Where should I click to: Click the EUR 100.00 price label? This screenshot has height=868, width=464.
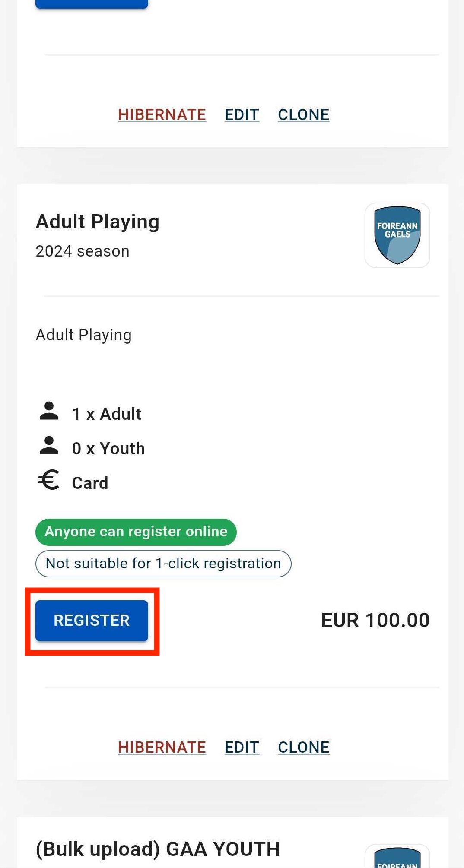(x=375, y=621)
